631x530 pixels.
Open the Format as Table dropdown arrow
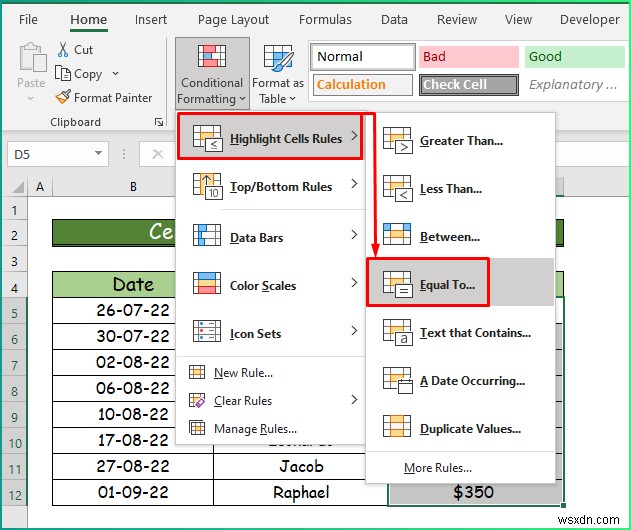(x=293, y=99)
